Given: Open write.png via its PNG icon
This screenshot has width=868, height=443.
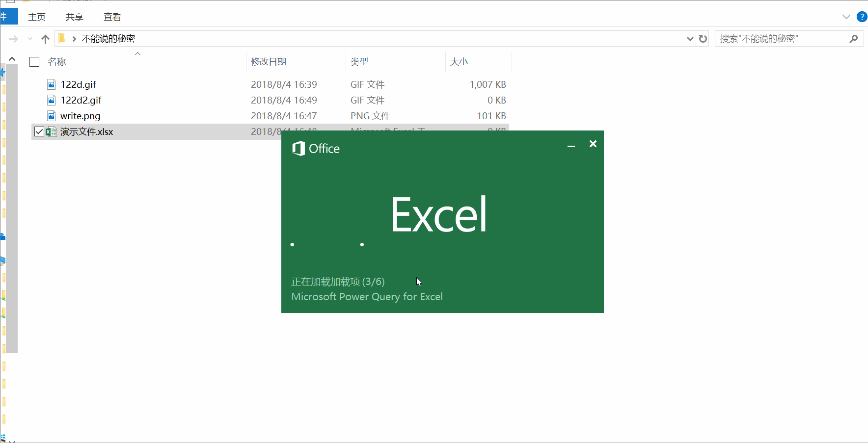Looking at the screenshot, I should coord(51,116).
